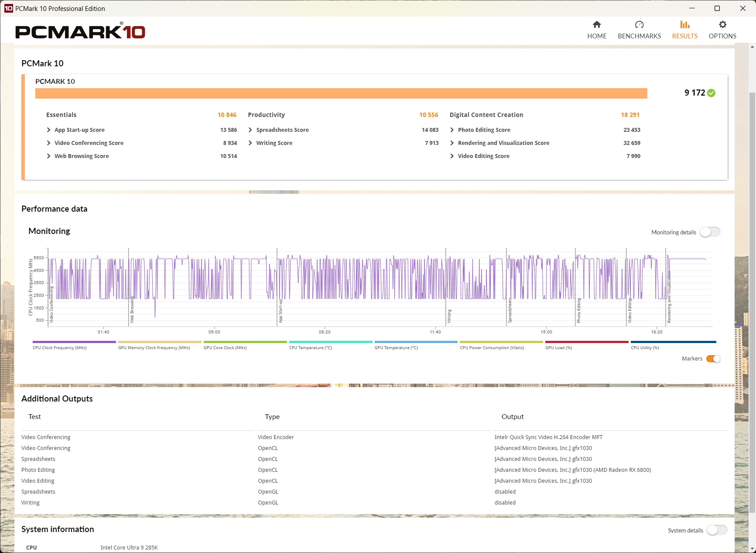The image size is (756, 553).
Task: Turn off the Markers toggle
Action: tap(713, 359)
